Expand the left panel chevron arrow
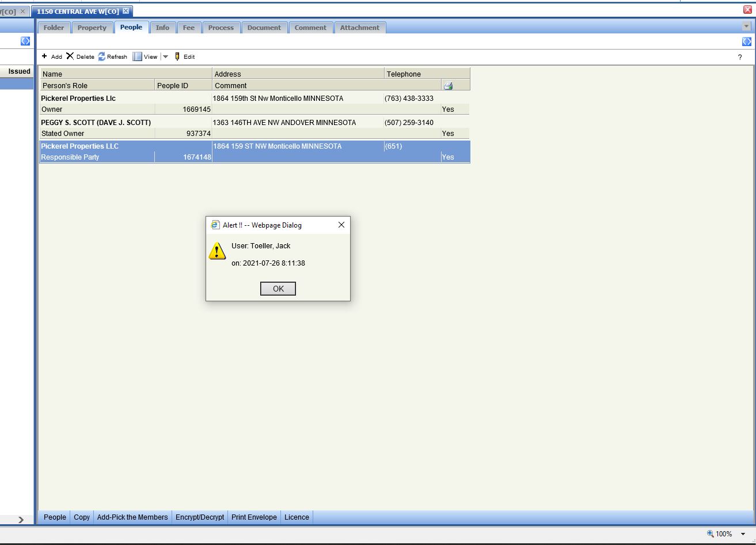 coord(21,520)
